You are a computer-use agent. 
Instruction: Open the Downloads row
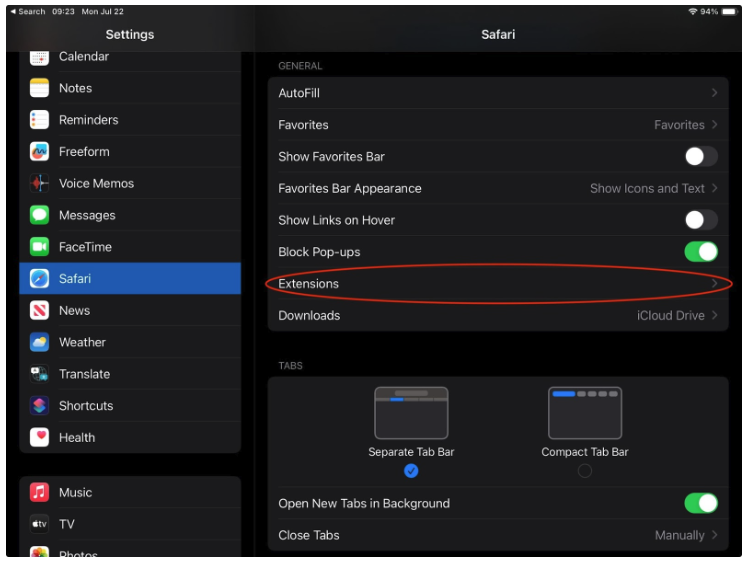click(x=498, y=315)
